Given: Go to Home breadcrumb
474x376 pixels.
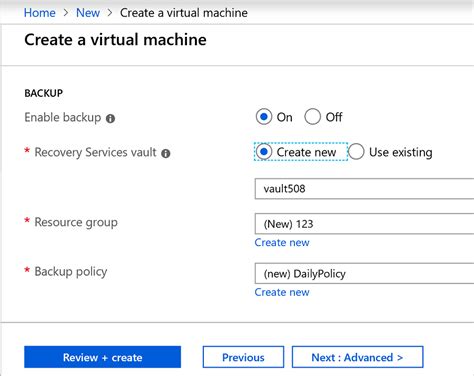Looking at the screenshot, I should [x=40, y=13].
